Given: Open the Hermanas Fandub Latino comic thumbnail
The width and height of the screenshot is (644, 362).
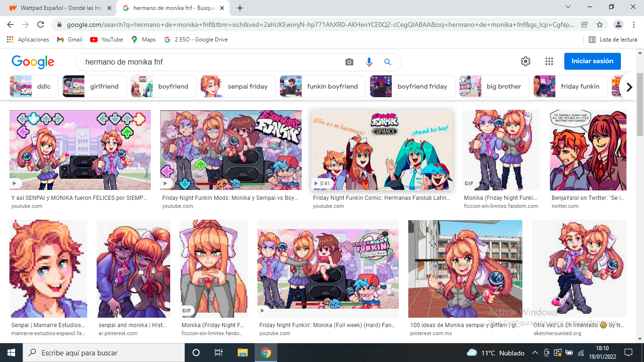Looking at the screenshot, I should pos(382,150).
